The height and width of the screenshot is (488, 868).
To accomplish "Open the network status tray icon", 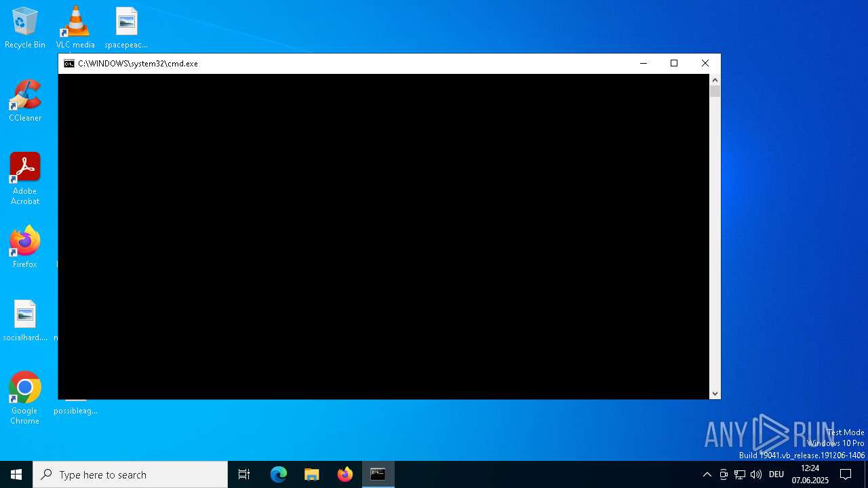I will [740, 474].
